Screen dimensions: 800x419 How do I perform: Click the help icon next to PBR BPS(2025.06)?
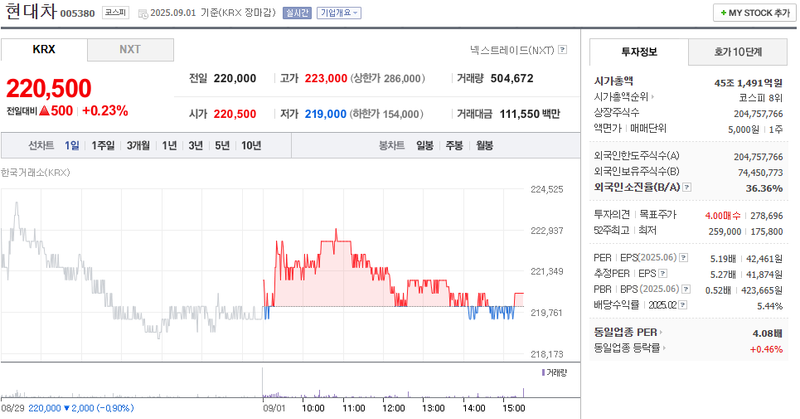tap(686, 289)
